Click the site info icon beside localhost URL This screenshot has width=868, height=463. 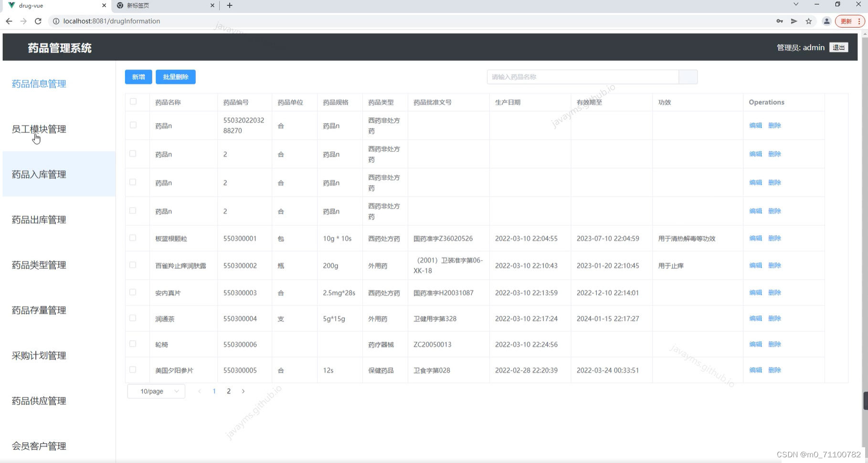[56, 21]
